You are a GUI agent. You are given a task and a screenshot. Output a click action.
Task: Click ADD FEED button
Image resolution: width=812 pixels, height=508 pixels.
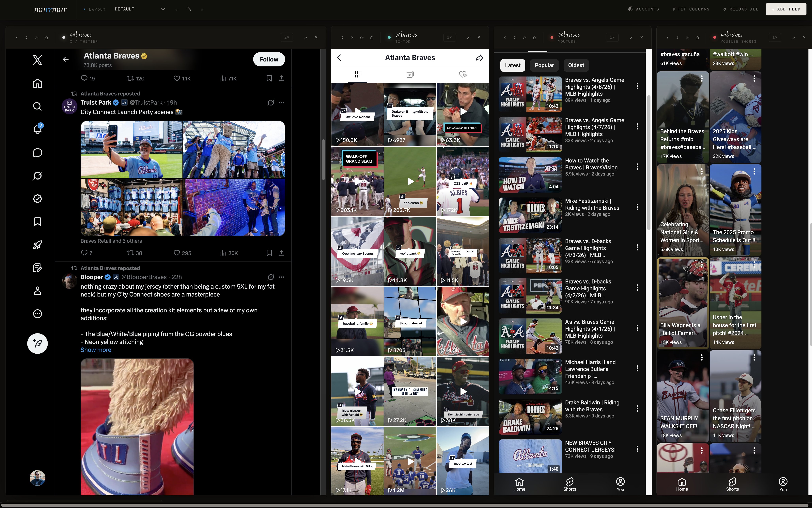(786, 9)
